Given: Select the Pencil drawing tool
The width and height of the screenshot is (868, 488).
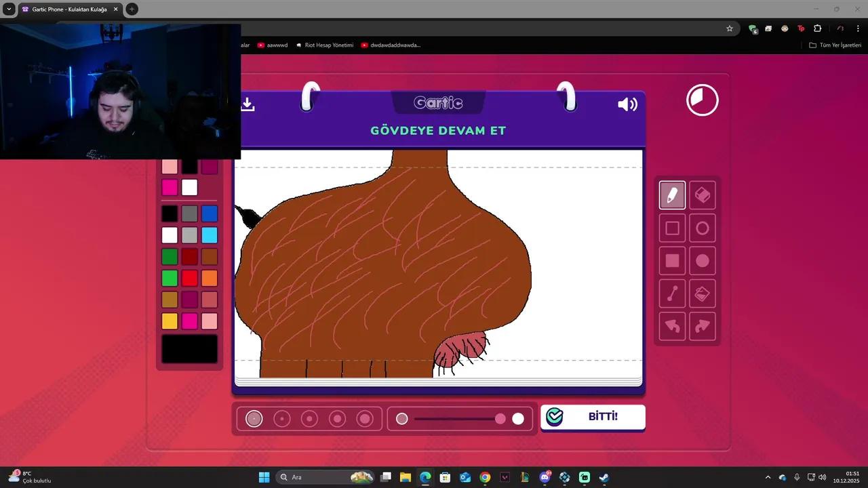Looking at the screenshot, I should [x=672, y=195].
